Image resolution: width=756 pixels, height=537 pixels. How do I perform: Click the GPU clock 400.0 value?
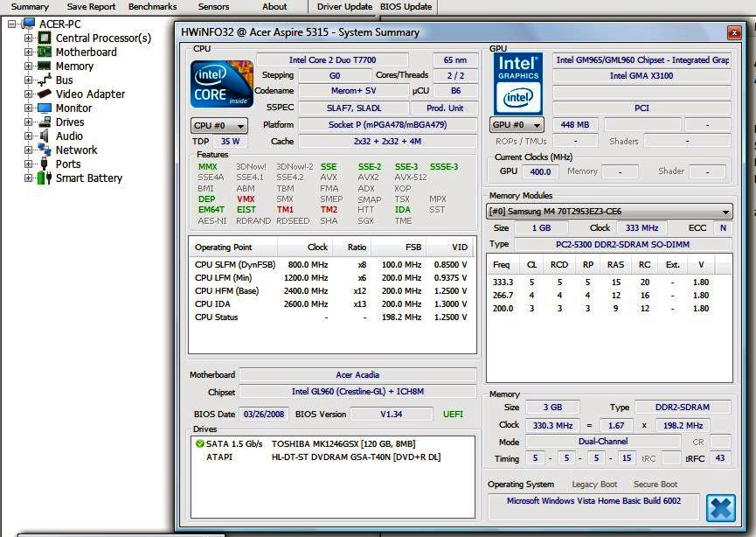(x=540, y=171)
